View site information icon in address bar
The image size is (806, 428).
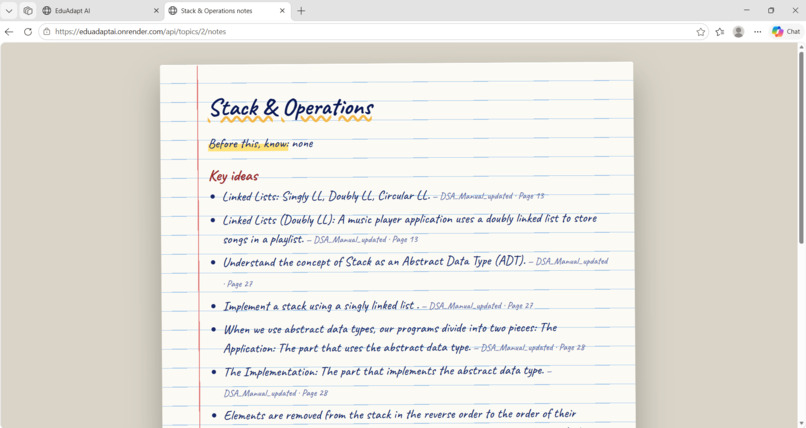[47, 32]
